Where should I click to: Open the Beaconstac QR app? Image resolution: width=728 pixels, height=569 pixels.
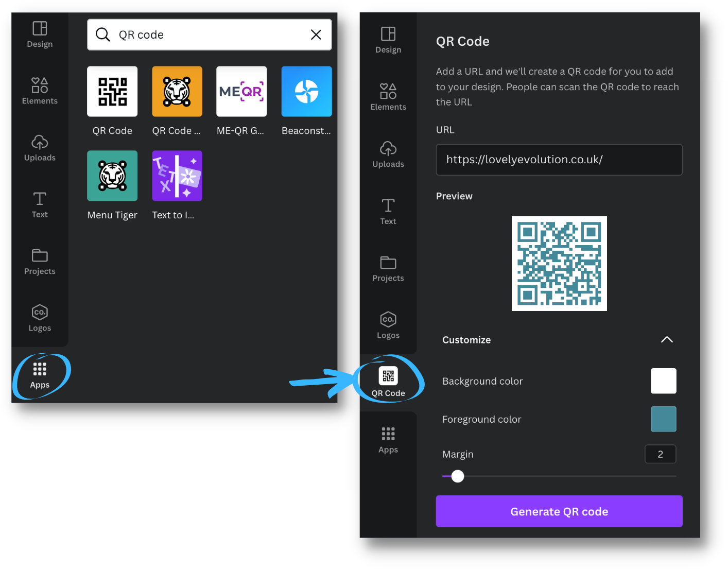pos(306,91)
